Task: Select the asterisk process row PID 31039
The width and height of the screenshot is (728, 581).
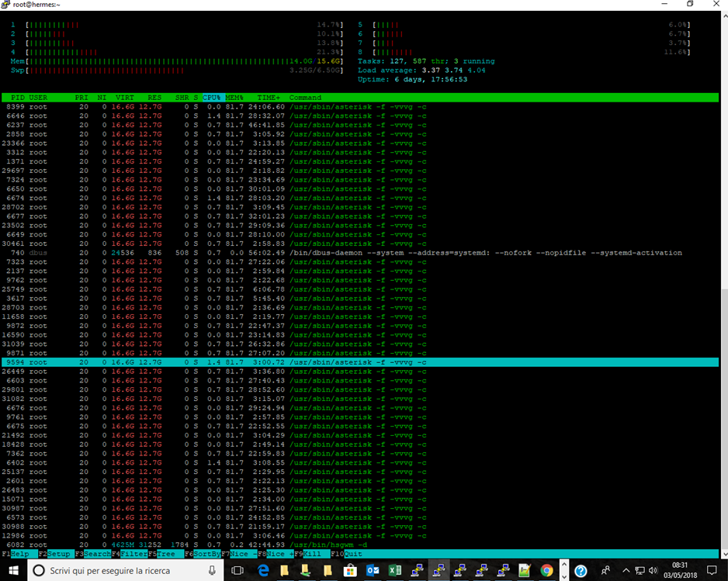Action: [x=360, y=344]
